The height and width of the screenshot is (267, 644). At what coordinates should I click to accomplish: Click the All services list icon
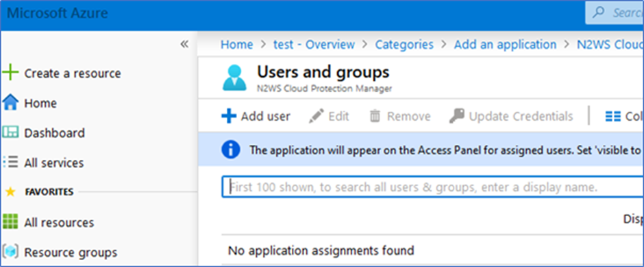[10, 162]
